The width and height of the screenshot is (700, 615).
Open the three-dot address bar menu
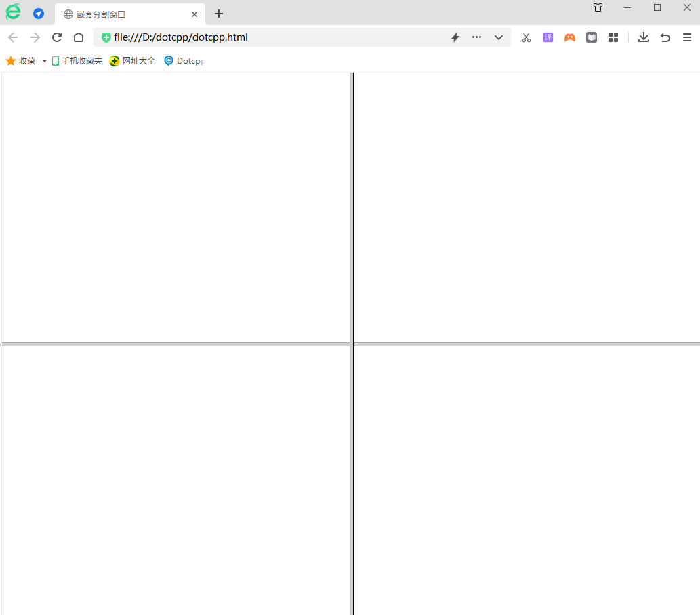[x=476, y=37]
